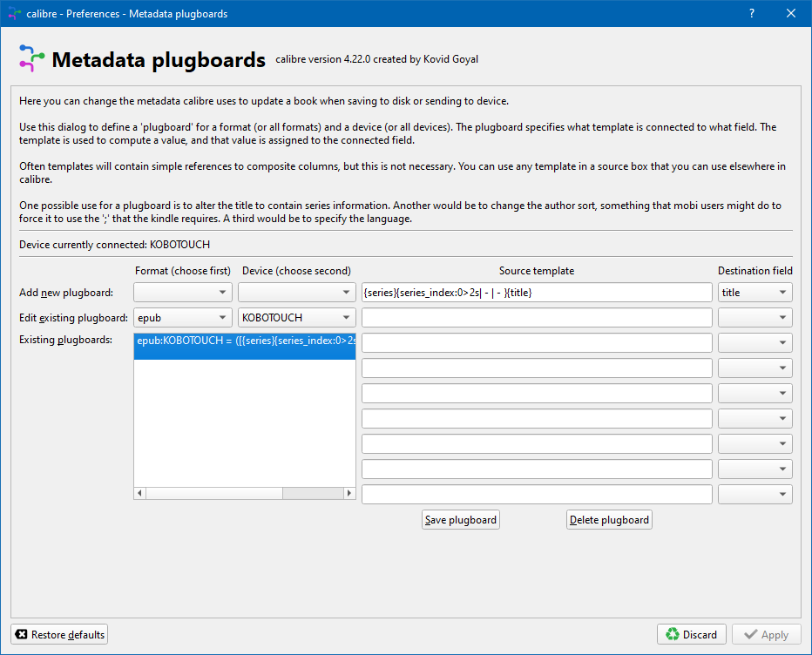Click the calibre logo beside Metadata plugboards heading
812x655 pixels.
(x=31, y=58)
